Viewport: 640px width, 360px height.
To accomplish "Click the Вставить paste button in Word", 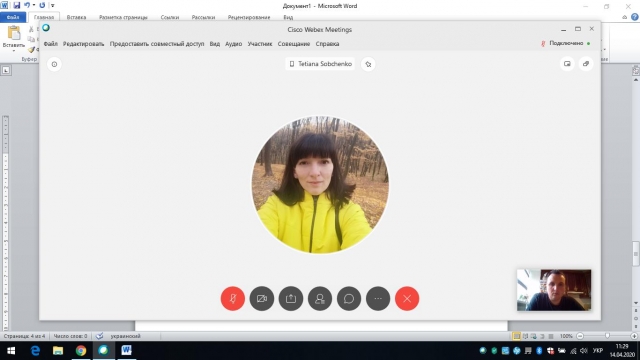I will point(13,38).
